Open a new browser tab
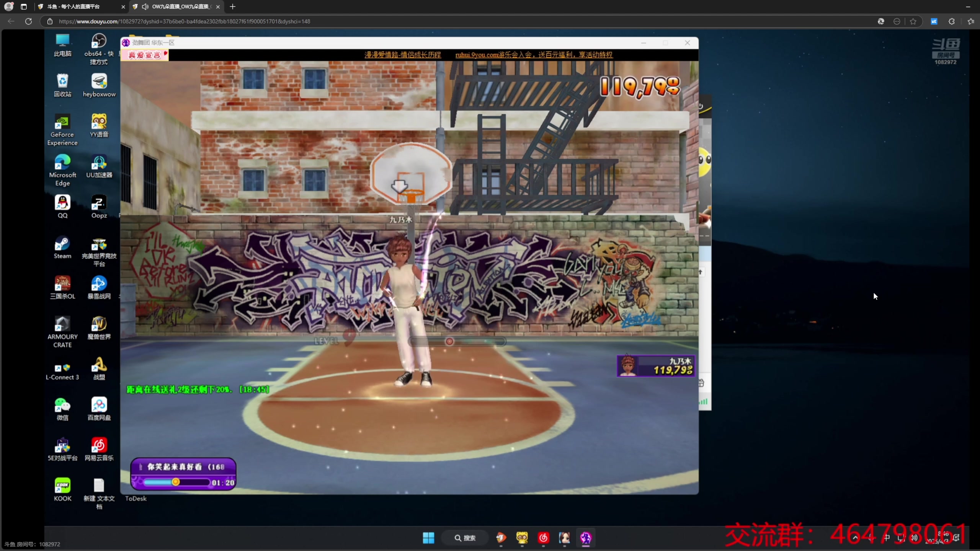The image size is (980, 551). [x=233, y=7]
